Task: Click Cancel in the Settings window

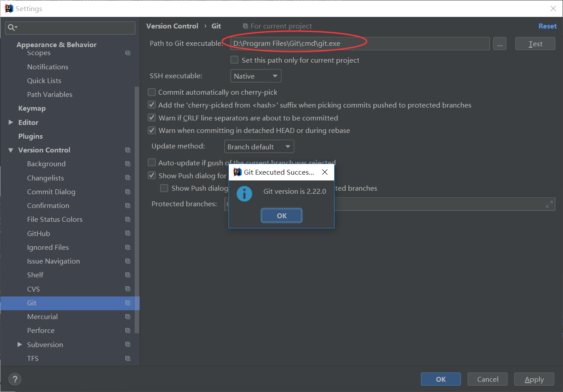Action: (487, 379)
